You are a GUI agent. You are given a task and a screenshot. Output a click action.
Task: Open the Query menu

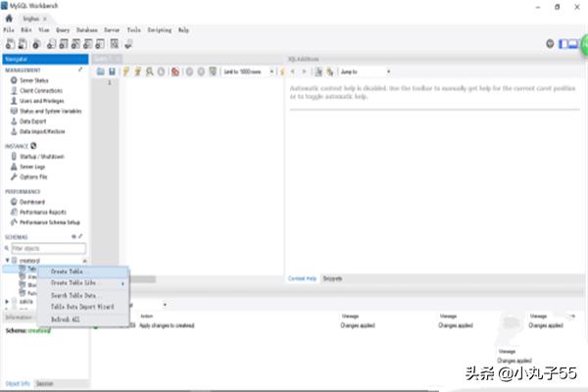tap(63, 29)
